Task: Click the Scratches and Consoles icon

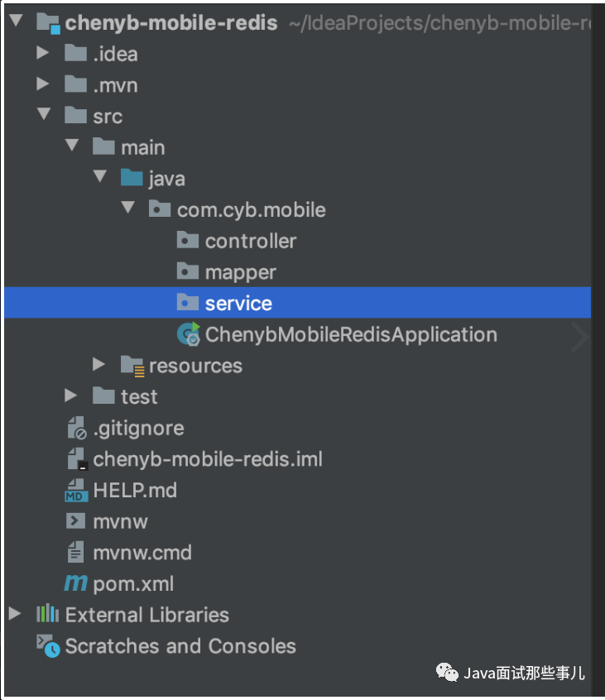Action: click(x=47, y=646)
